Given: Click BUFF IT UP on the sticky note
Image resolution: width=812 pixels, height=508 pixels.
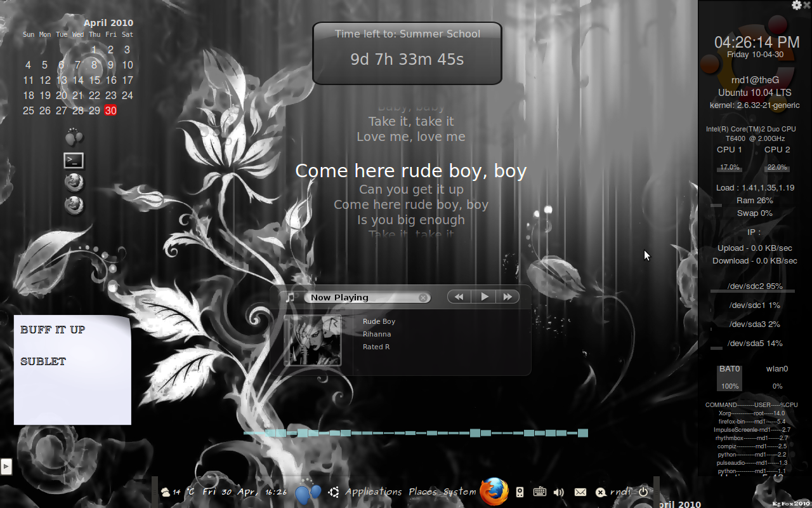Looking at the screenshot, I should pyautogui.click(x=53, y=330).
